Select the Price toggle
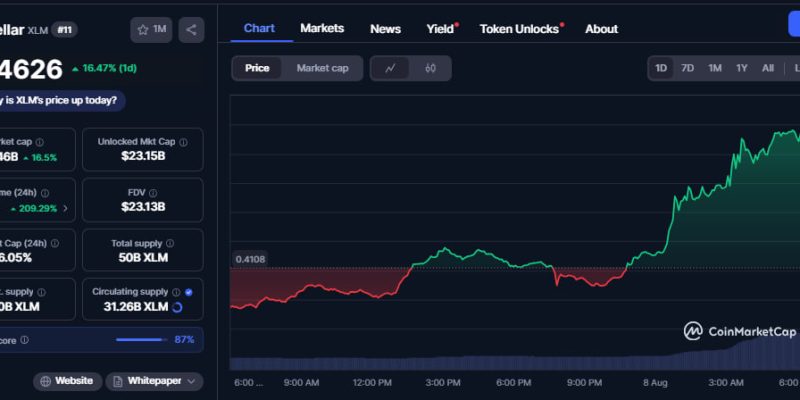The image size is (800, 400). click(x=257, y=68)
